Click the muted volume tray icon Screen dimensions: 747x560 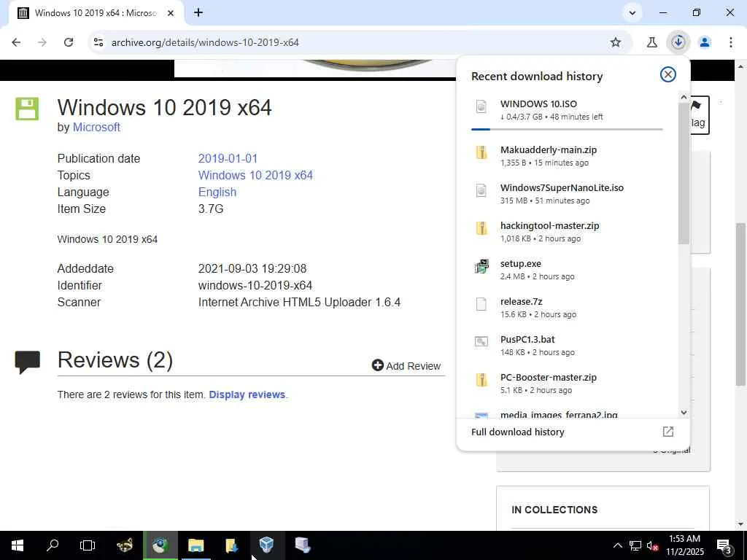(x=652, y=545)
